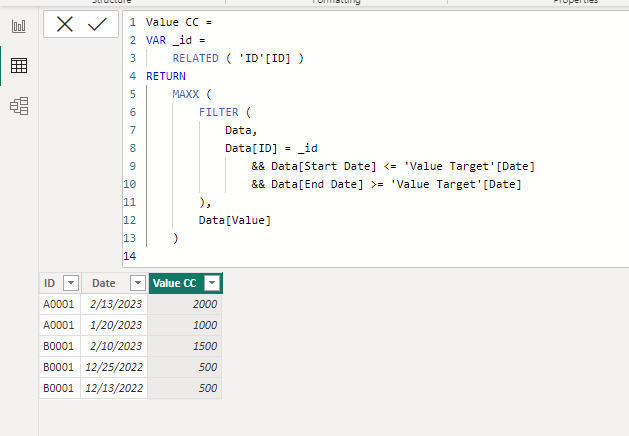Image resolution: width=629 pixels, height=436 pixels.
Task: Click the cell with date 1/20/2023
Action: coord(114,325)
